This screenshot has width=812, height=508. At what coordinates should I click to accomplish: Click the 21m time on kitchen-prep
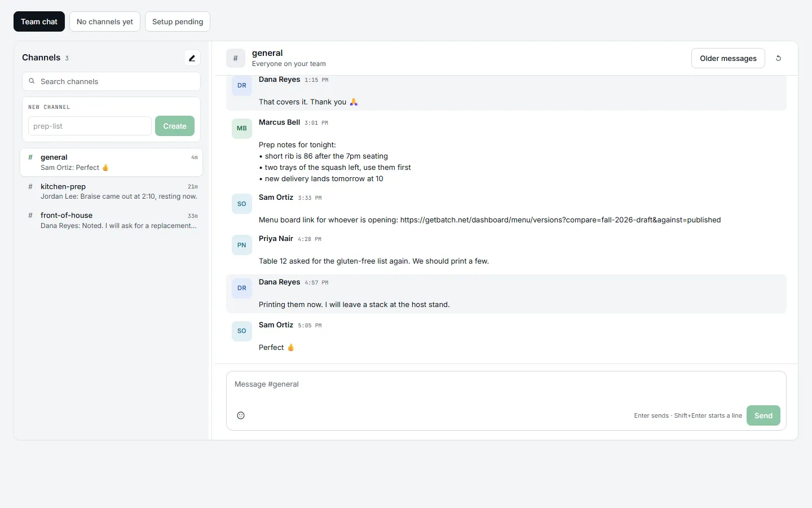pyautogui.click(x=193, y=187)
